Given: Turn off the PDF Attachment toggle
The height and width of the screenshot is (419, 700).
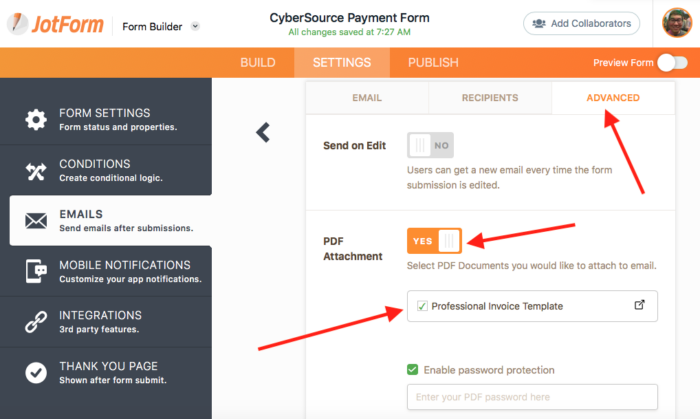Looking at the screenshot, I should click(434, 241).
